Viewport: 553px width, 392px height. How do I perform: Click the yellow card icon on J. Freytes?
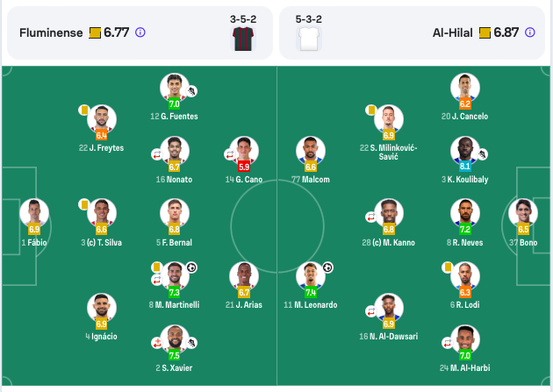tap(84, 110)
